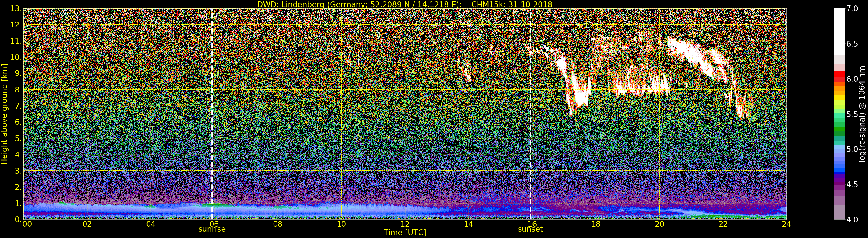
Task: Click the x-axis tick label '22'
Action: pos(723,224)
